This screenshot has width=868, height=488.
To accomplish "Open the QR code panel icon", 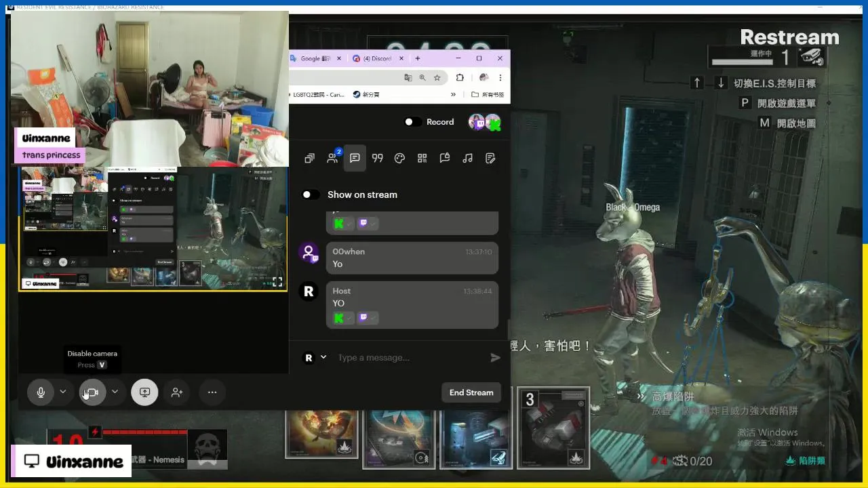I will click(422, 158).
